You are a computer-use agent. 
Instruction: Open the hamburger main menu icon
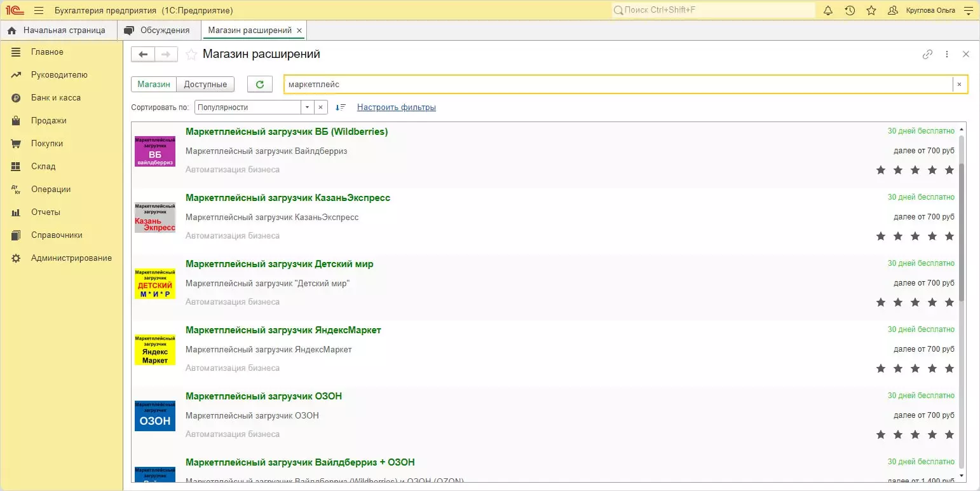(39, 10)
